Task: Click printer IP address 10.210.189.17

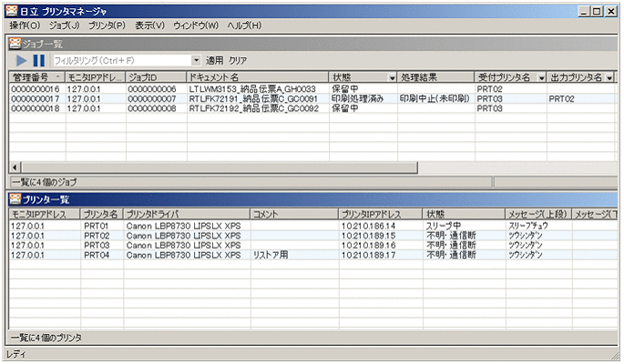Action: pos(368,255)
